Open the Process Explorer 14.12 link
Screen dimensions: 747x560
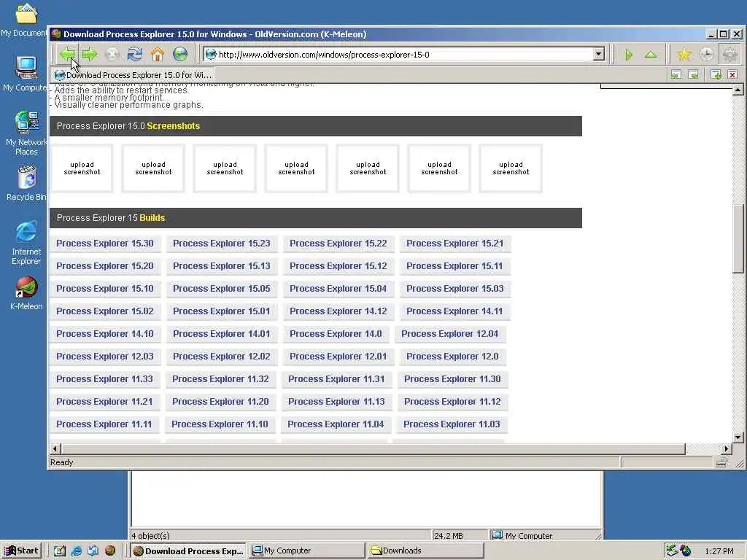(x=338, y=311)
